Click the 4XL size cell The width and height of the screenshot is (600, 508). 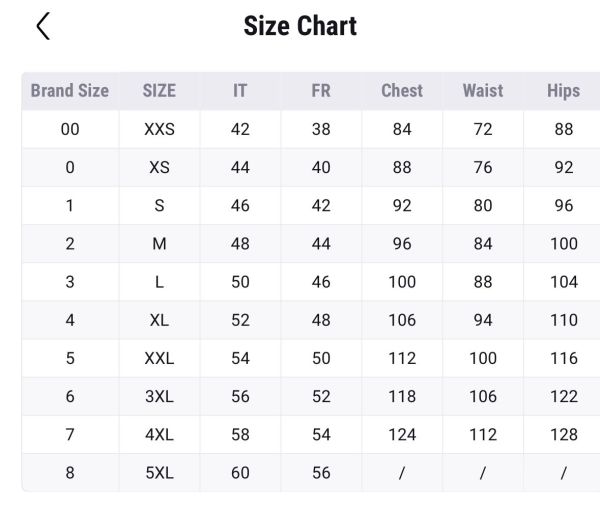pos(159,434)
